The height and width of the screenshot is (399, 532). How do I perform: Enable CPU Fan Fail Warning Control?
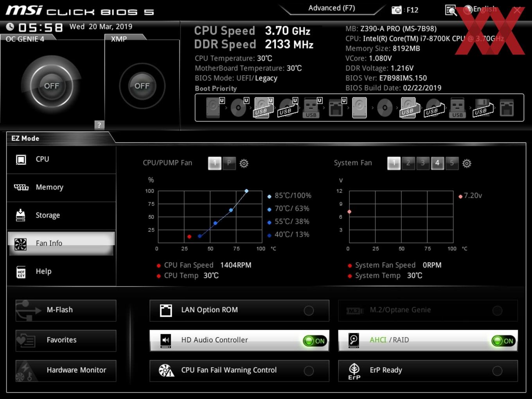coord(309,371)
